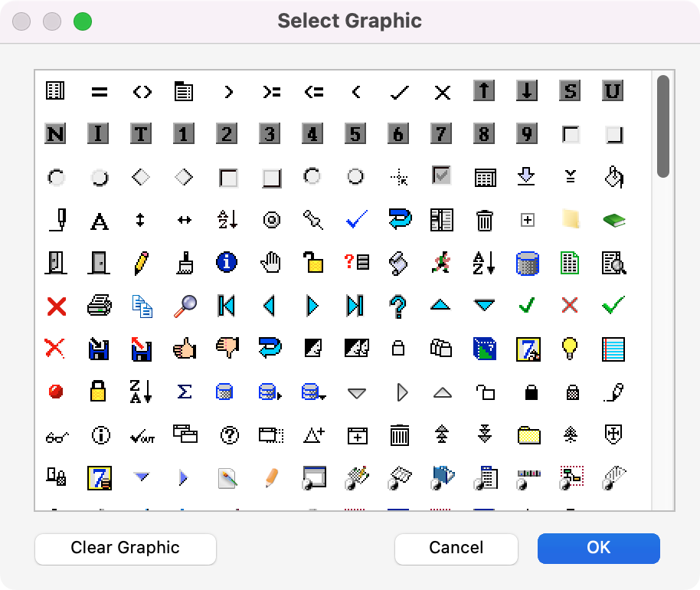Screen dimensions: 700x590
Task: Choose the green book graphic
Action: [x=613, y=221]
